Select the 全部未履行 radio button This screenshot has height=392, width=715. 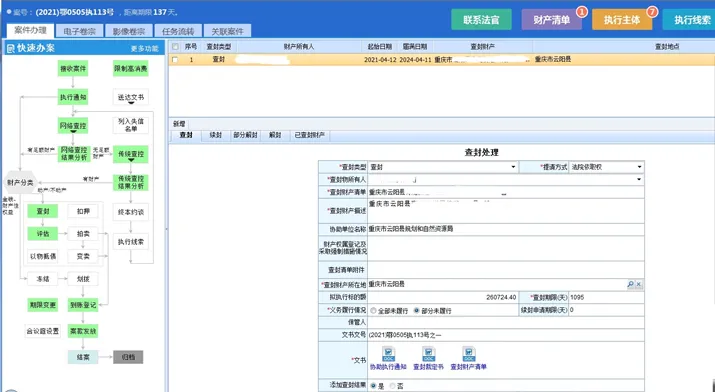click(373, 310)
